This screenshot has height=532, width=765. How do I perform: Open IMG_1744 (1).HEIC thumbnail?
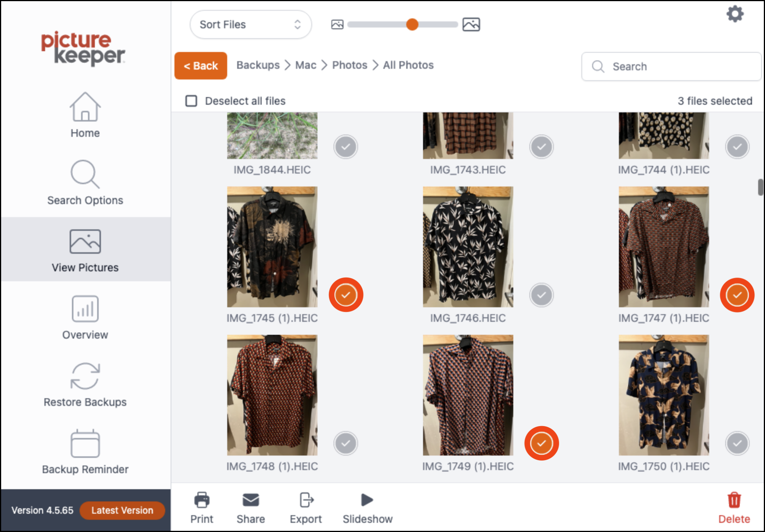point(664,136)
